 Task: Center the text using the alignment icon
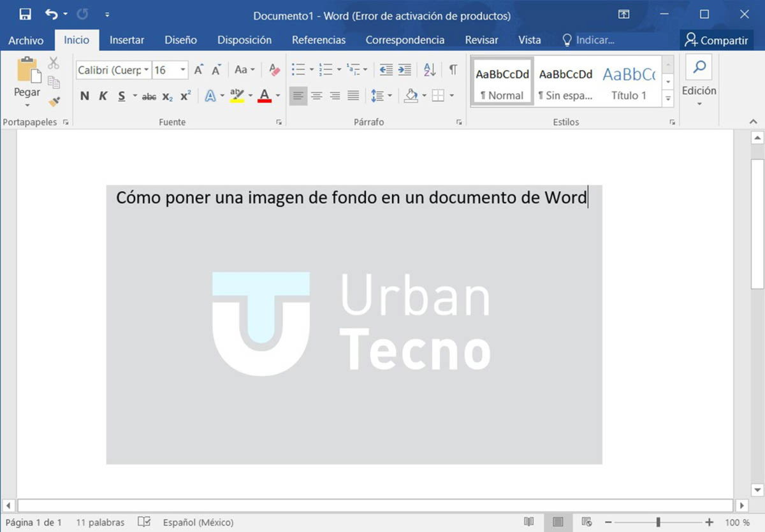pos(317,96)
